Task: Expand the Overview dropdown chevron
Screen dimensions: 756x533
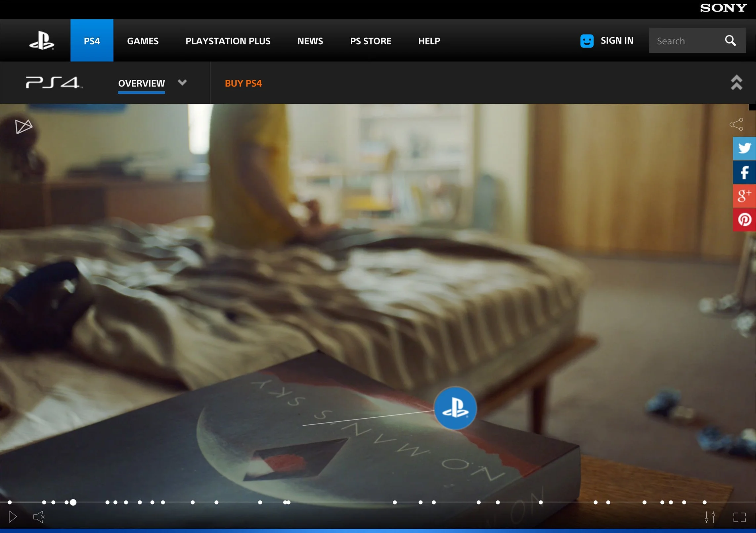Action: [182, 82]
